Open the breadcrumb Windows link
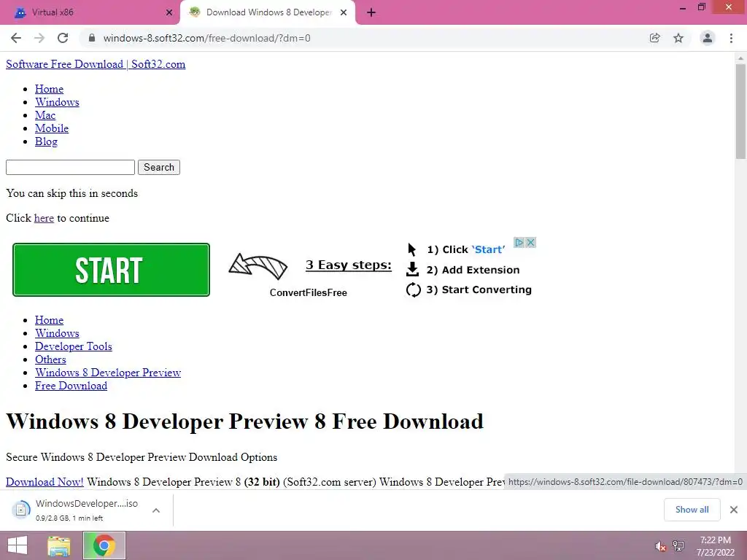Image resolution: width=747 pixels, height=560 pixels. coord(57,333)
